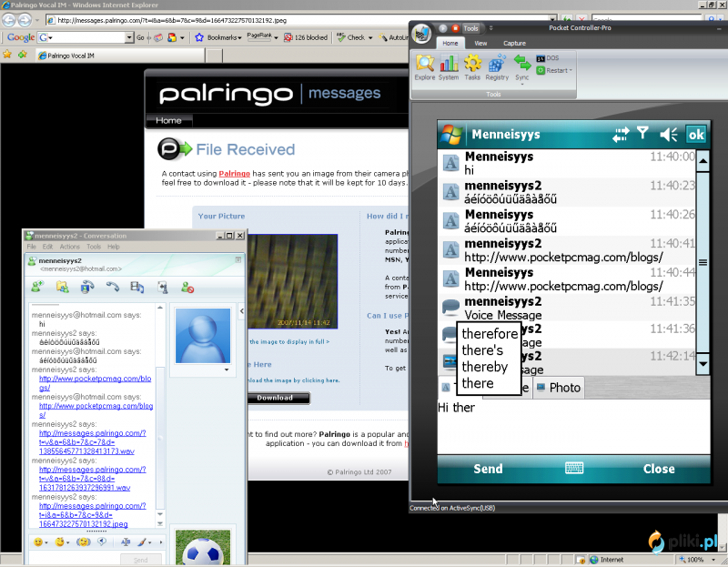Click the device message text input area

tap(573, 426)
